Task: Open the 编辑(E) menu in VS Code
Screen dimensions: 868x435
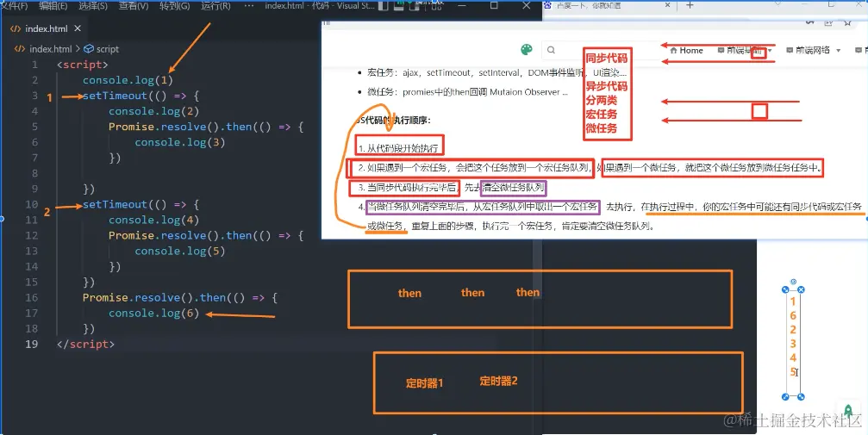Action: pyautogui.click(x=53, y=6)
